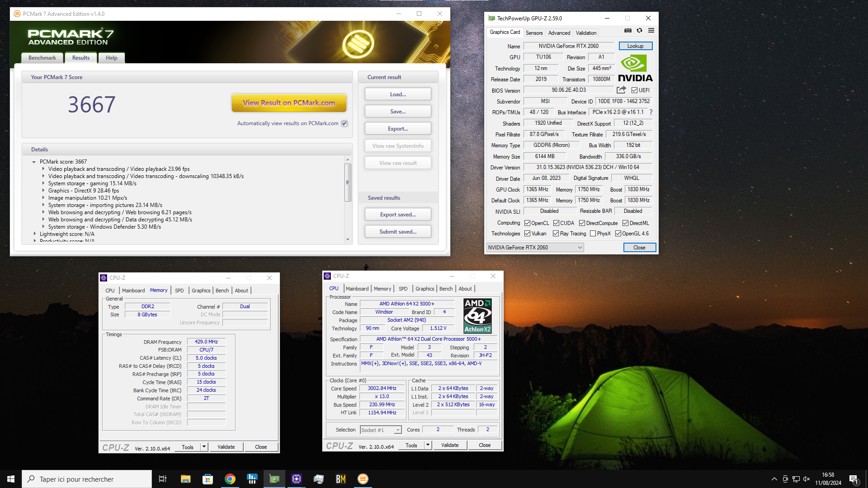This screenshot has height=488, width=868.
Task: Select SPD tab in the Memory CPU-Z window
Action: click(x=179, y=291)
